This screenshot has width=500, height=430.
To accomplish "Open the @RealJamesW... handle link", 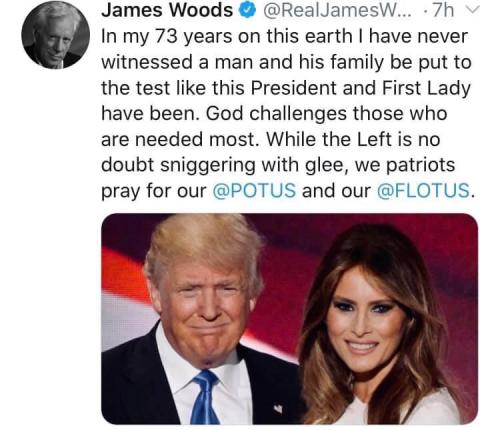I will pyautogui.click(x=337, y=10).
